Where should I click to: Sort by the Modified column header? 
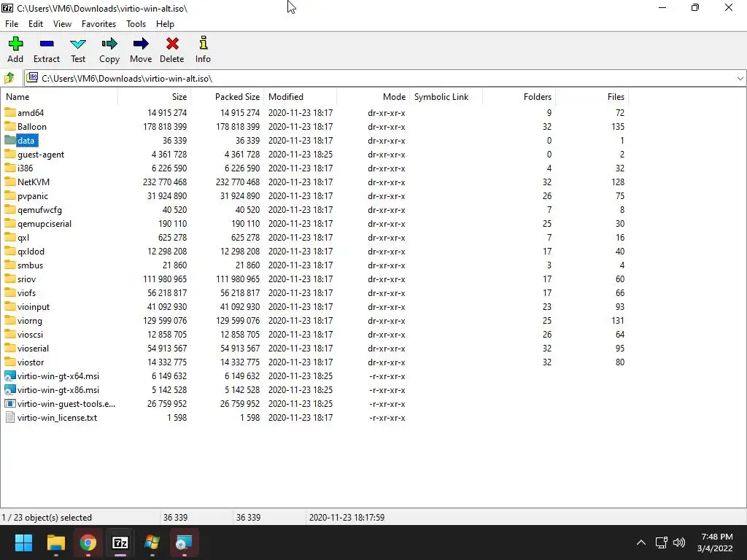[300, 97]
